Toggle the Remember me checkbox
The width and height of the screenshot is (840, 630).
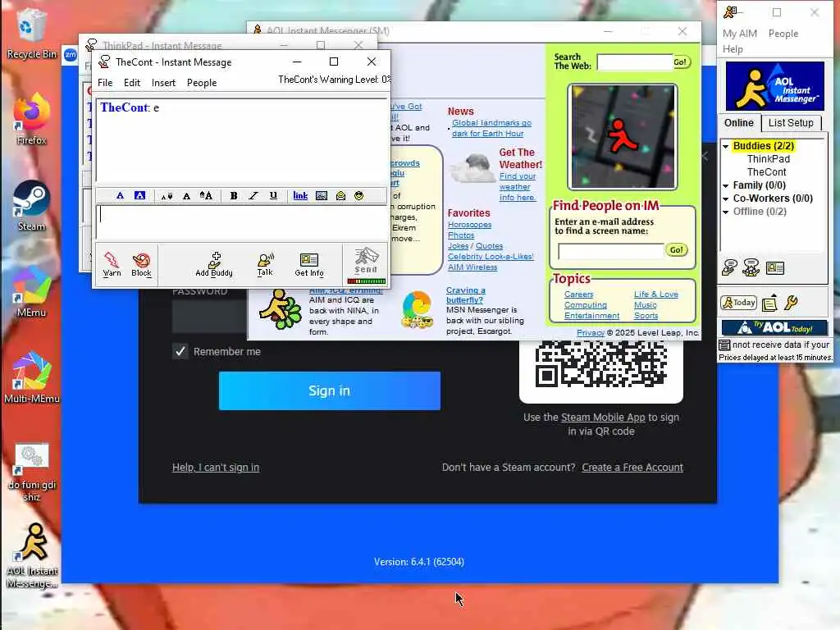[180, 351]
